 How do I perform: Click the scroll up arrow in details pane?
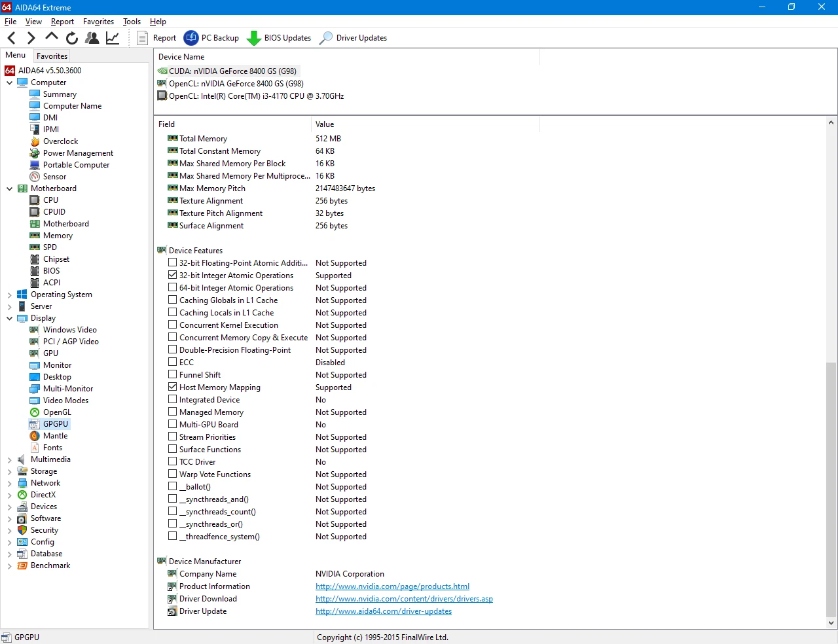click(x=831, y=122)
